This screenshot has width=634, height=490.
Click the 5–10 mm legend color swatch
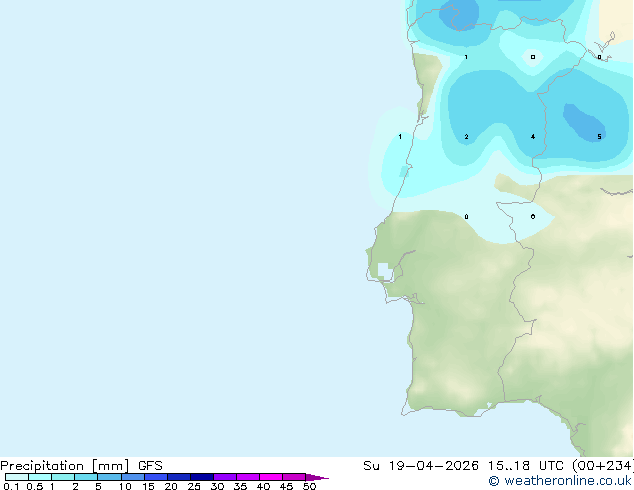pos(110,477)
